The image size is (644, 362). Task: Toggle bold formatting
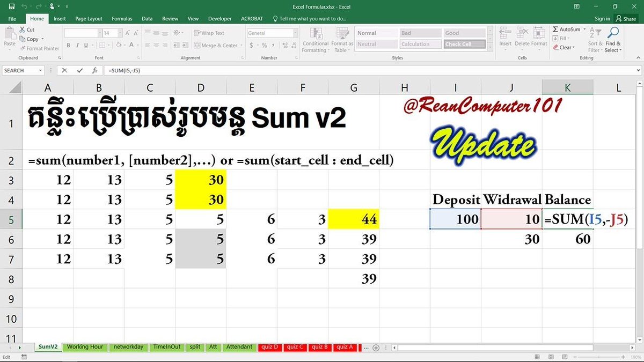click(68, 45)
